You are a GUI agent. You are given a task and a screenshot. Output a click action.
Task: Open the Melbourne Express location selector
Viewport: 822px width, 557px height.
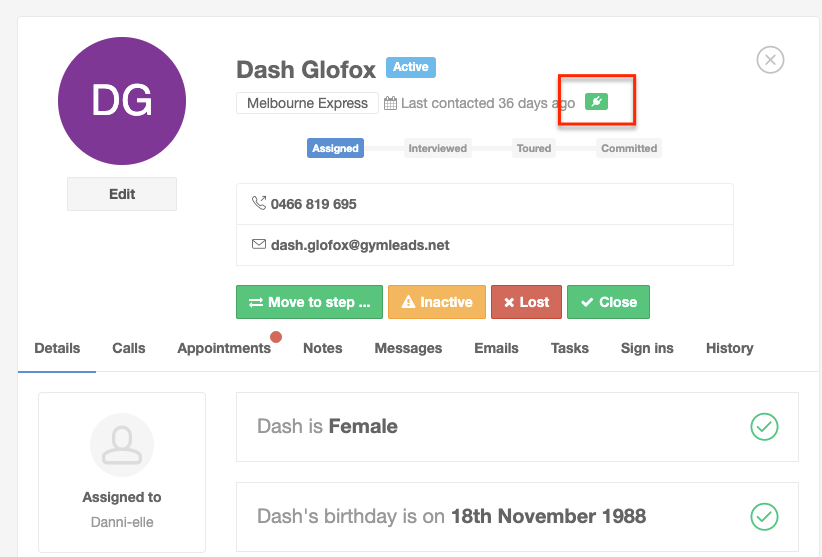click(x=307, y=103)
